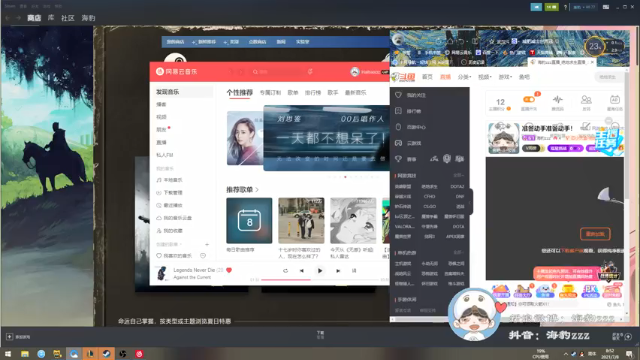640x360 pixels.
Task: Open the Steam 库 tab
Action: 51,18
